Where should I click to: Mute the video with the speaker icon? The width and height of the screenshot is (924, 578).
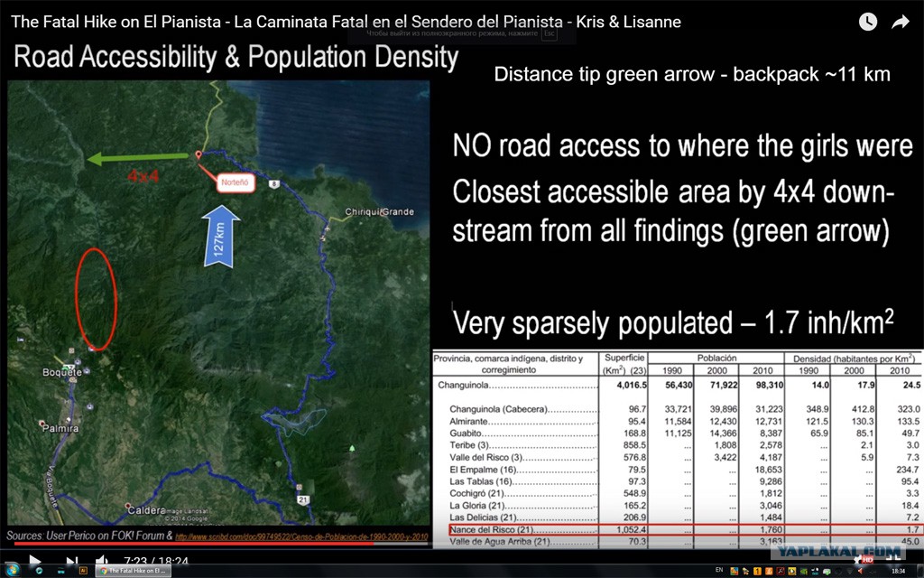pos(102,561)
